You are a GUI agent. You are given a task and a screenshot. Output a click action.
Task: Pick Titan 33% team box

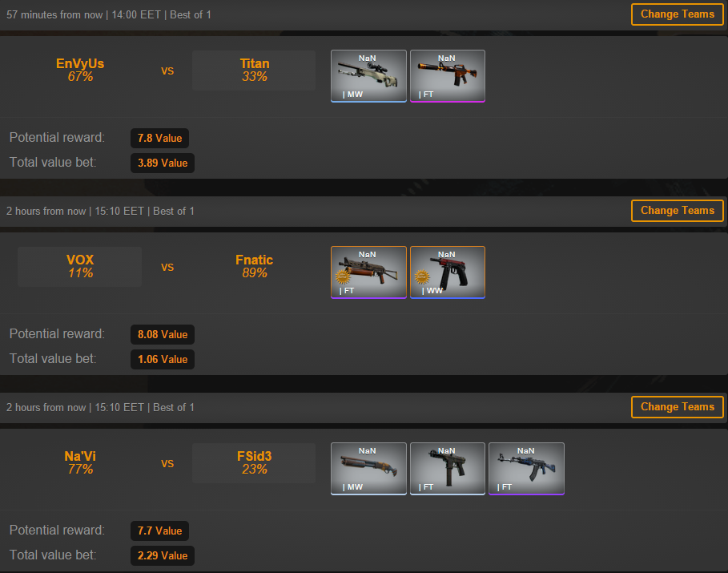254,71
